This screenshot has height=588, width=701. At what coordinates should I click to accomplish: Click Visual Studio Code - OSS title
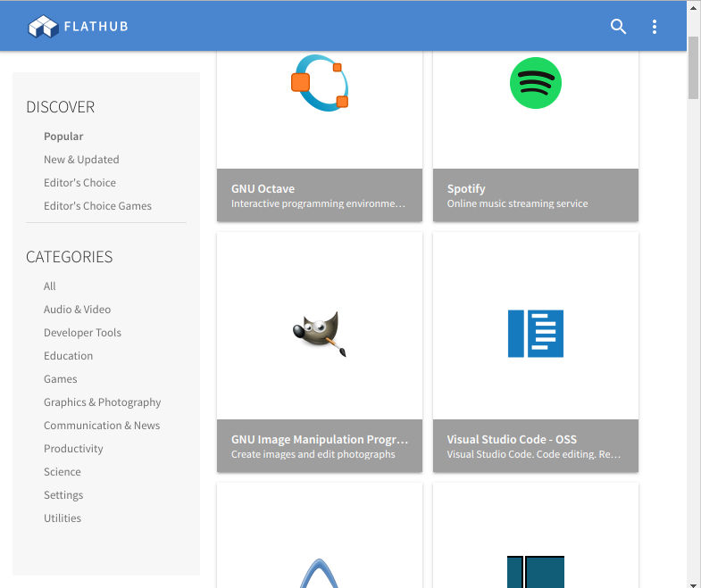coord(512,440)
